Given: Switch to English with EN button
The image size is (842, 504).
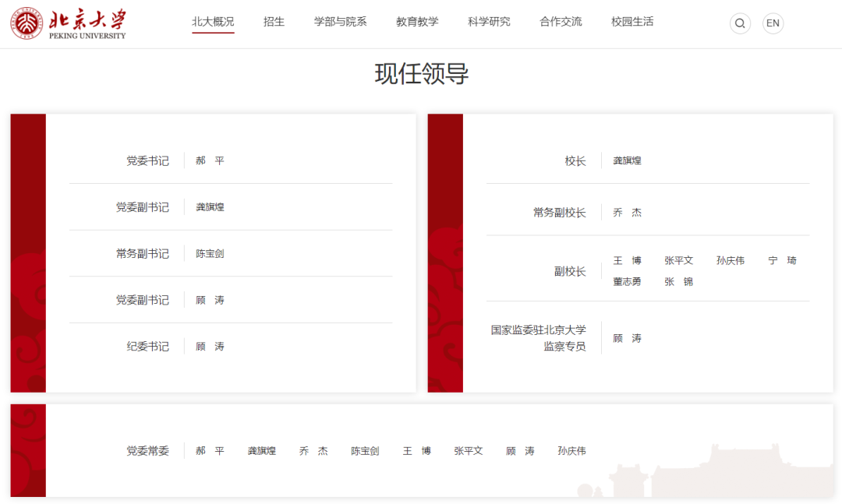Looking at the screenshot, I should pos(773,23).
